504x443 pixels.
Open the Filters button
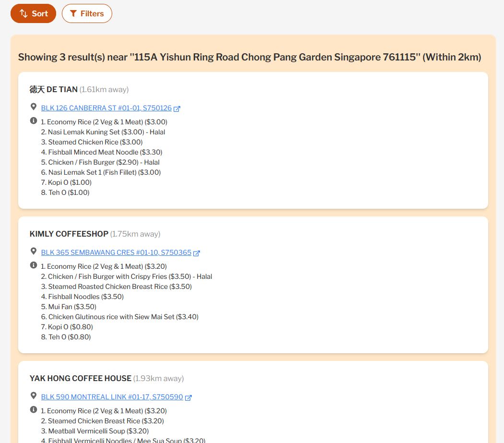tap(87, 13)
